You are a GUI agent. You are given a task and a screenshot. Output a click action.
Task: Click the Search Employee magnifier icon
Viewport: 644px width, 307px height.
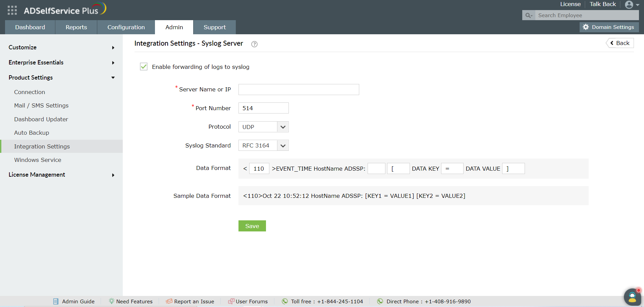pos(529,15)
